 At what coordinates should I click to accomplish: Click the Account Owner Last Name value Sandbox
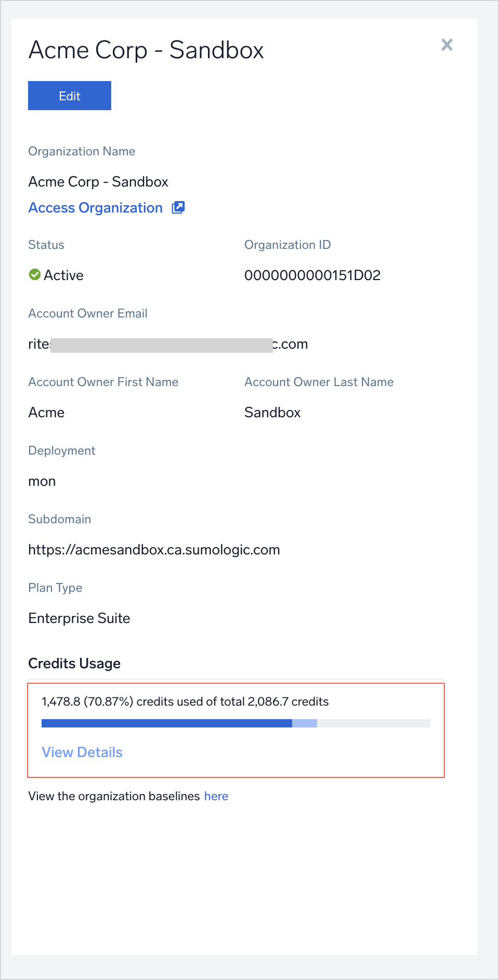click(272, 413)
